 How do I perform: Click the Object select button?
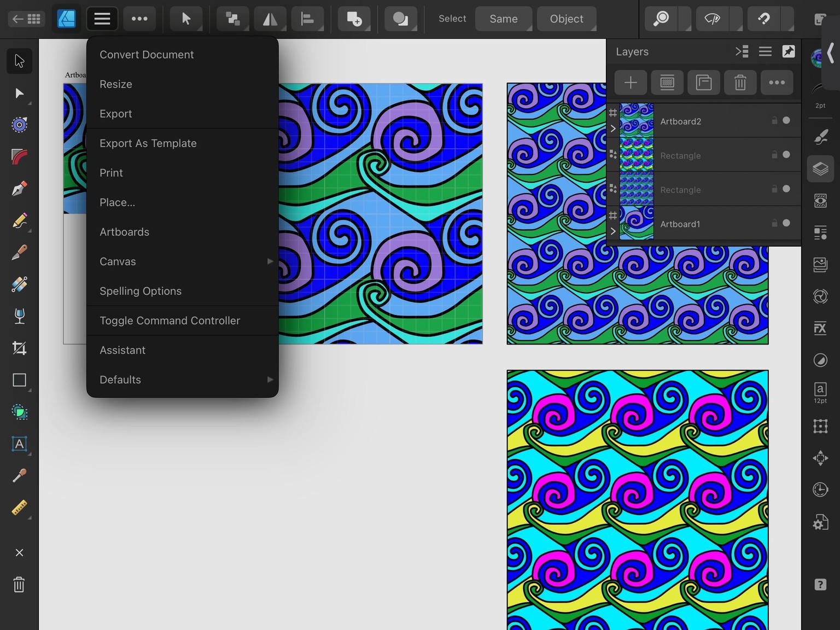(x=567, y=19)
